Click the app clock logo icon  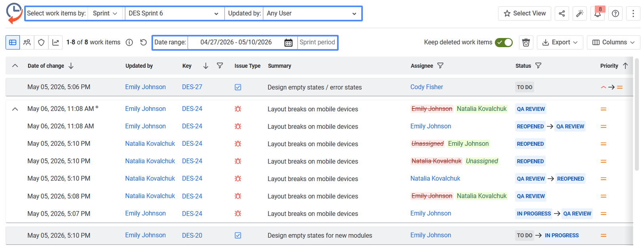pyautogui.click(x=14, y=13)
